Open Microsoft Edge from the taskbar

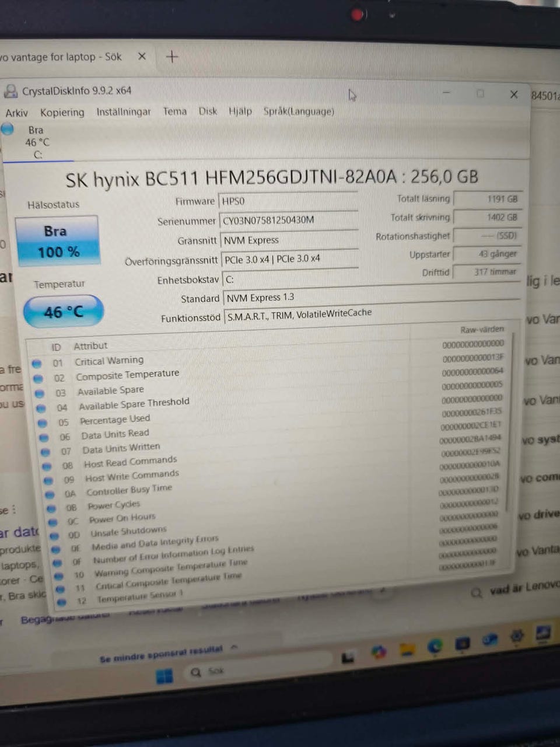(434, 645)
